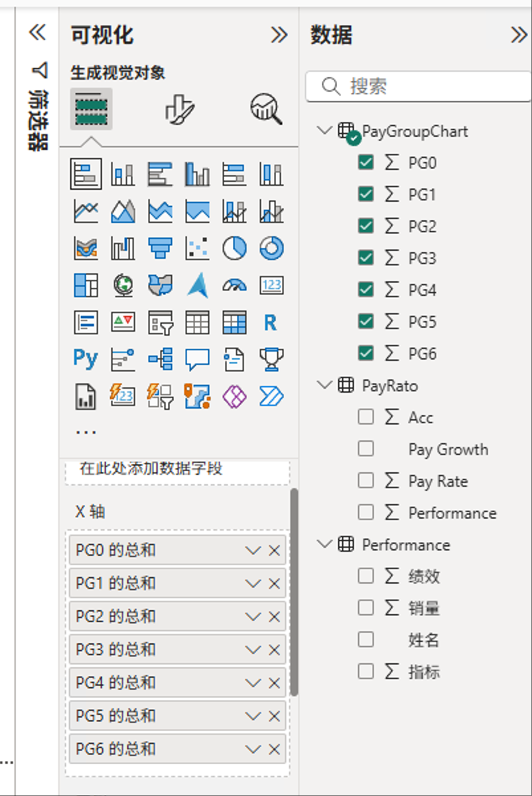Click the 搜索 search field
The width and height of the screenshot is (532, 796).
[425, 86]
